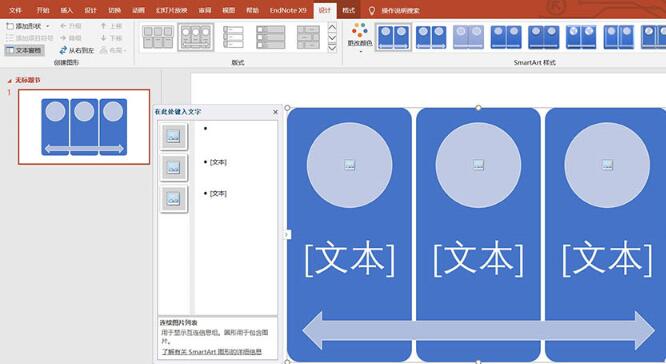Click [文本] placeholder in right panel
Image resolution: width=666 pixels, height=364 pixels.
(x=607, y=258)
